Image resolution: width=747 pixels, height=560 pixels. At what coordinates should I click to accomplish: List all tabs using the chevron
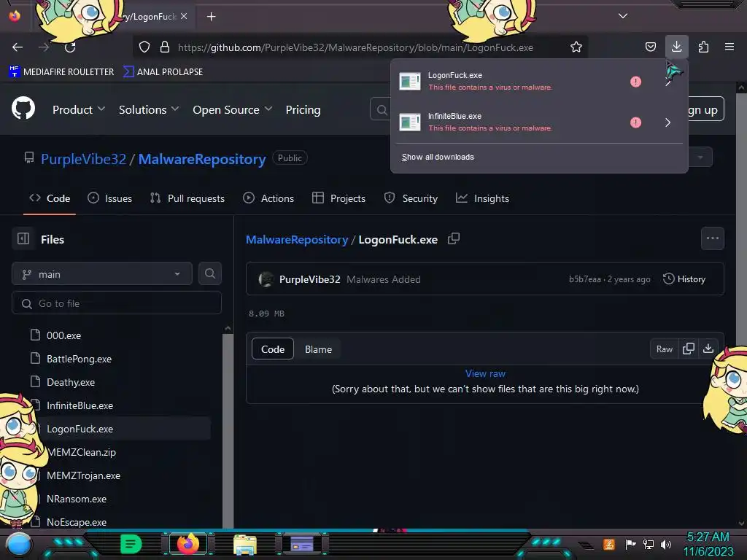623,16
